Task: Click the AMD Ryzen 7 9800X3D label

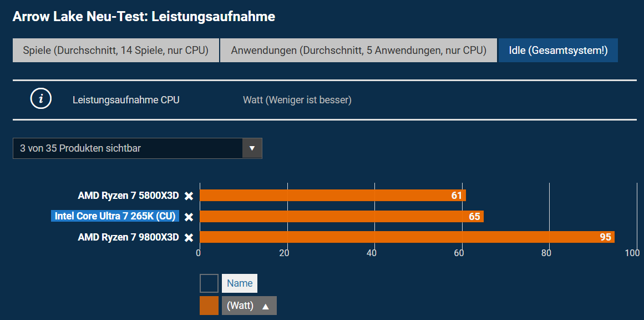Action: pos(128,237)
